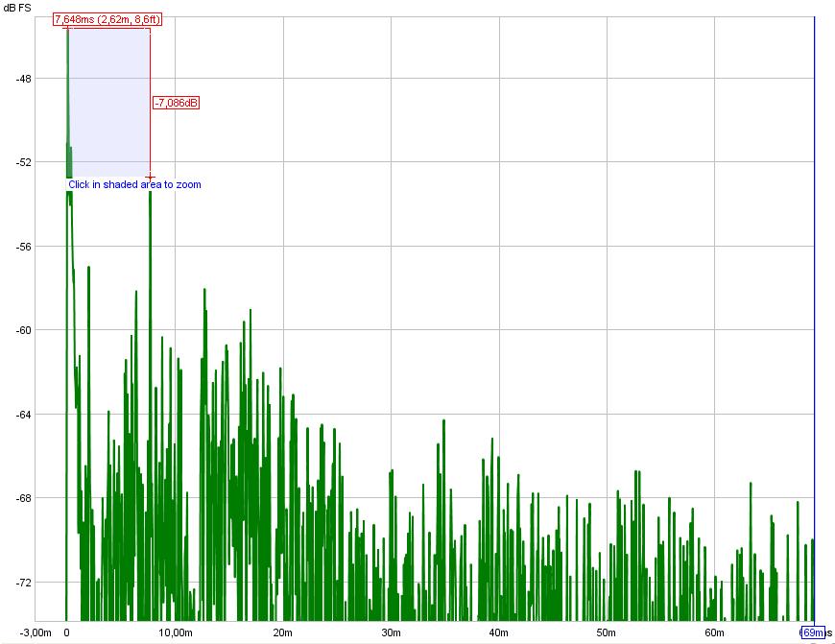Image resolution: width=835 pixels, height=644 pixels.
Task: Click the blue vertical cursor line at right
Action: click(814, 288)
